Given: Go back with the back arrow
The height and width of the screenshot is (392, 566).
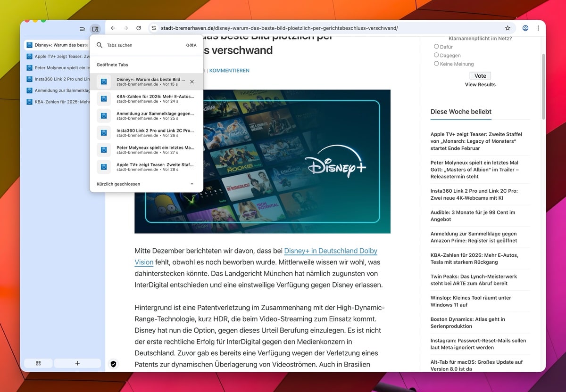Looking at the screenshot, I should (x=113, y=28).
